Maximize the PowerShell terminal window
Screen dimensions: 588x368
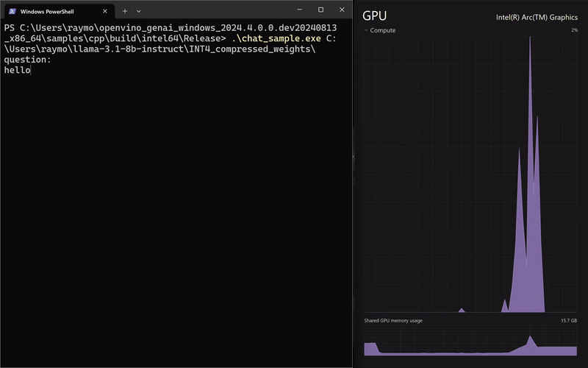point(320,10)
